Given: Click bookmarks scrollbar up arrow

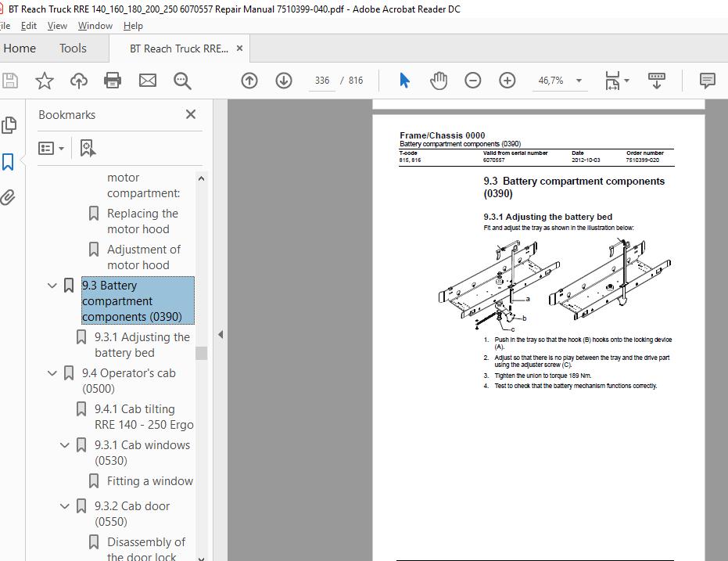Looking at the screenshot, I should 201,178.
